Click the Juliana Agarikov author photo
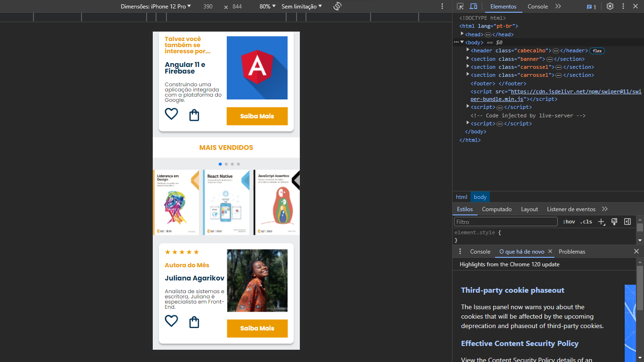 point(257,280)
